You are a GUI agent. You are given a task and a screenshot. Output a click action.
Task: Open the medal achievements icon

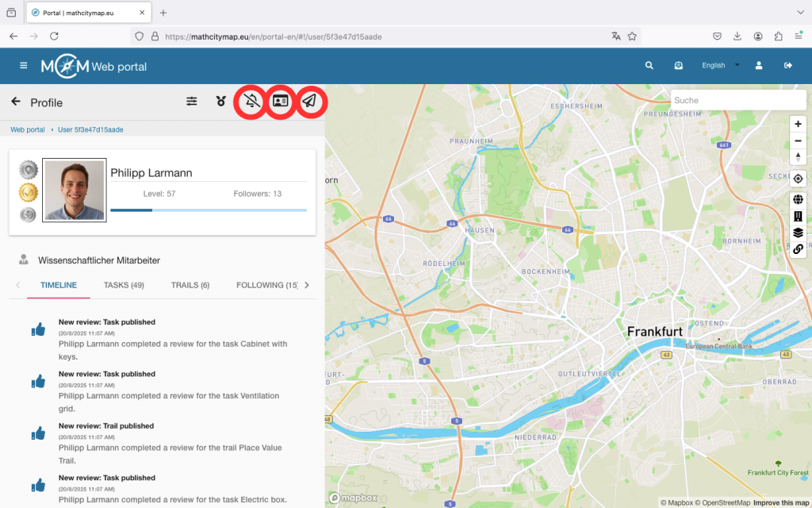tap(221, 102)
